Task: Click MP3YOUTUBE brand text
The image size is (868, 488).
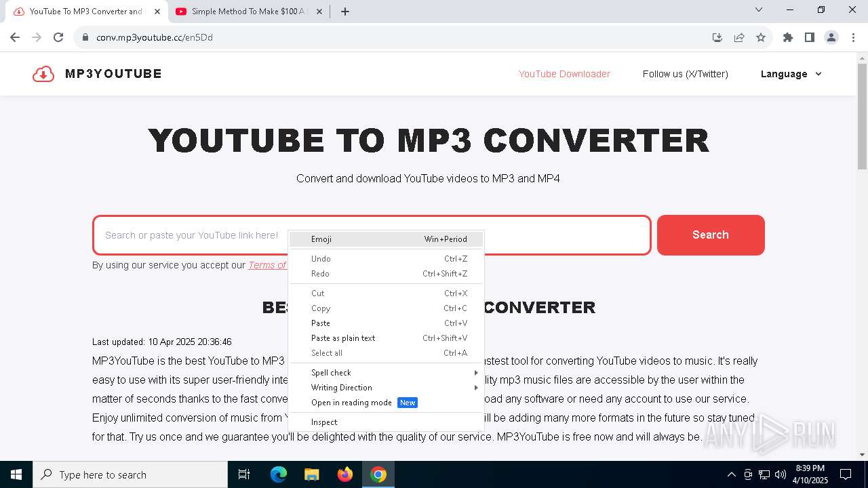Action: (113, 74)
